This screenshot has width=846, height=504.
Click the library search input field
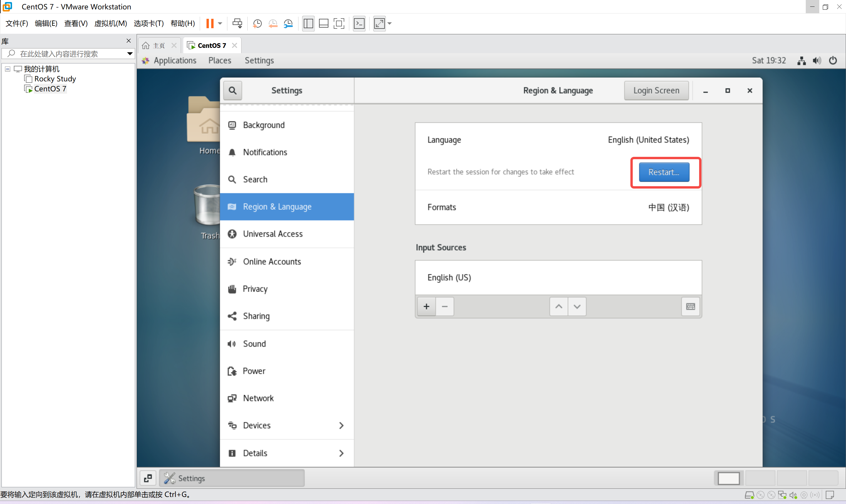pyautogui.click(x=68, y=54)
